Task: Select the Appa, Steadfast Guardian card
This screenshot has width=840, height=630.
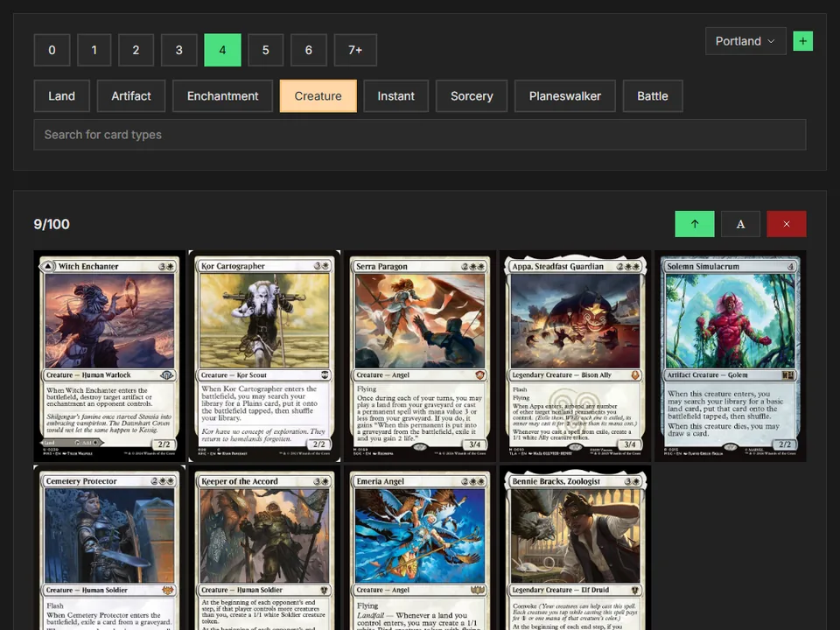Action: pyautogui.click(x=576, y=356)
